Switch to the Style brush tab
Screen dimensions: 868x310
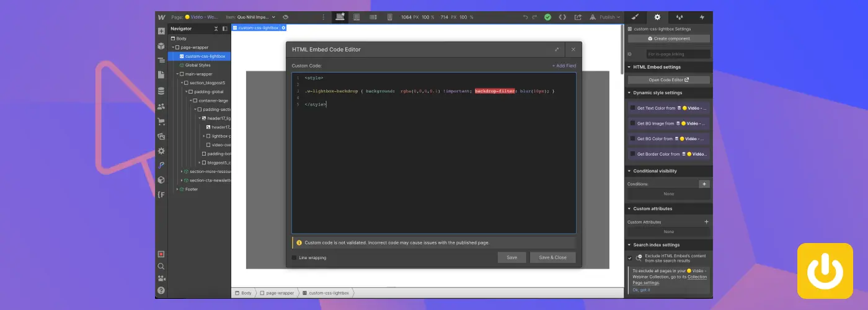point(635,17)
